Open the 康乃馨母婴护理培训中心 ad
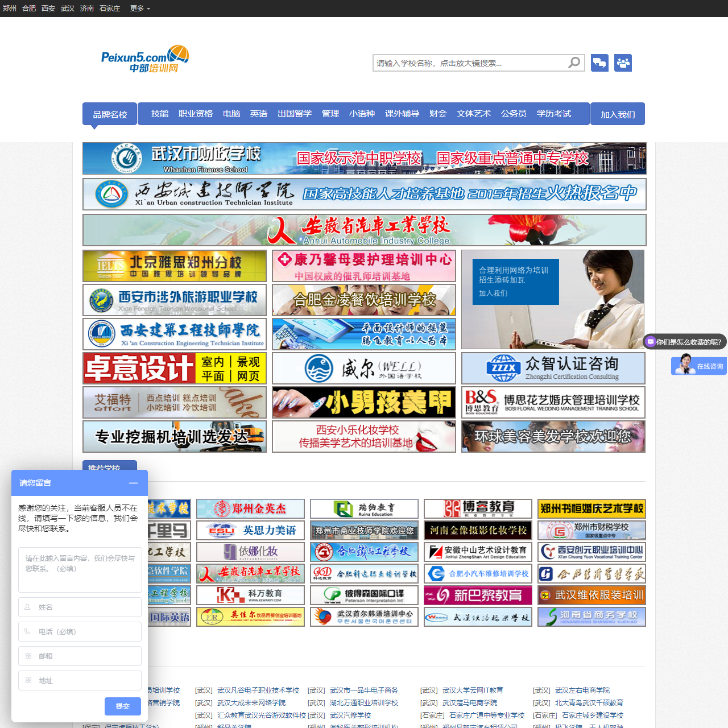Screen dimensions: 728x728 coord(364,266)
